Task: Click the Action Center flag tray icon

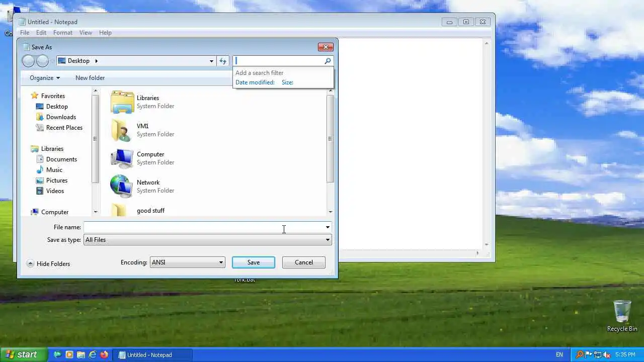Action: tap(589, 354)
